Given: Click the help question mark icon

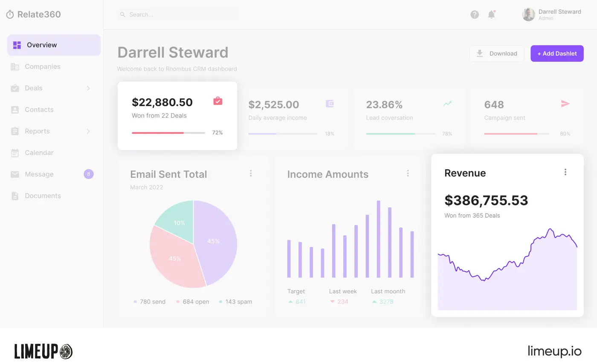Looking at the screenshot, I should click(475, 14).
